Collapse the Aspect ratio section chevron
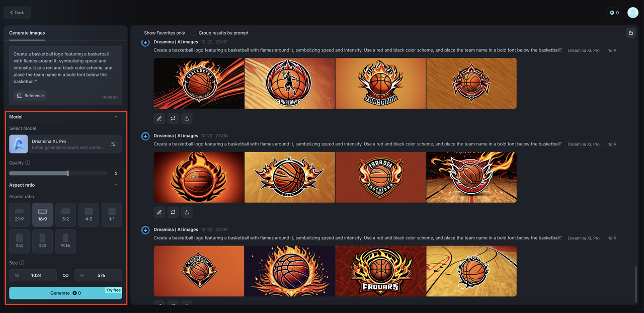644x313 pixels. pyautogui.click(x=116, y=185)
